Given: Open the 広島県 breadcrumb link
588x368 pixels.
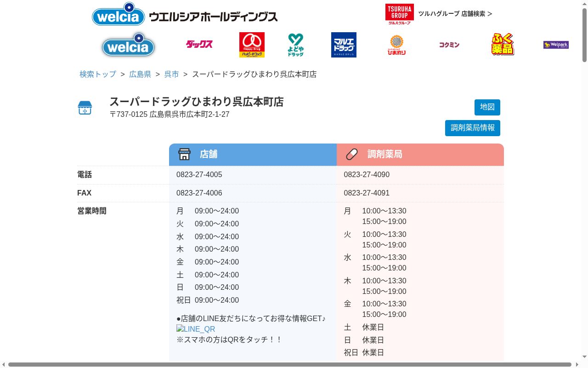Looking at the screenshot, I should click(x=140, y=74).
